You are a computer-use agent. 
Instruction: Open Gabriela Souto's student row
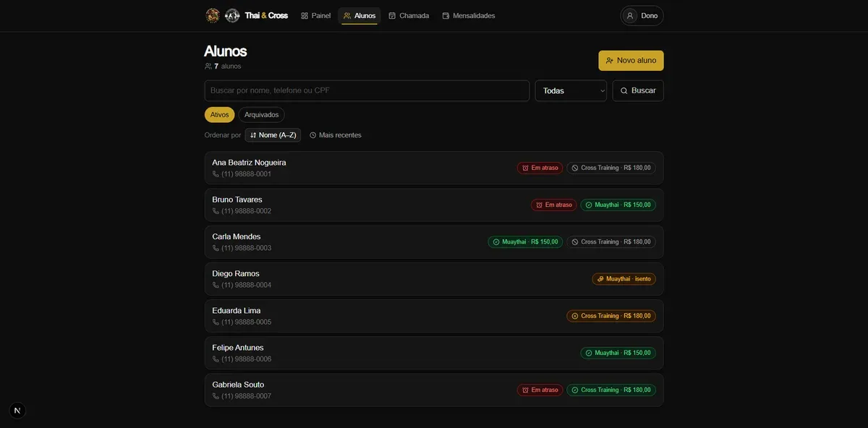coord(434,390)
